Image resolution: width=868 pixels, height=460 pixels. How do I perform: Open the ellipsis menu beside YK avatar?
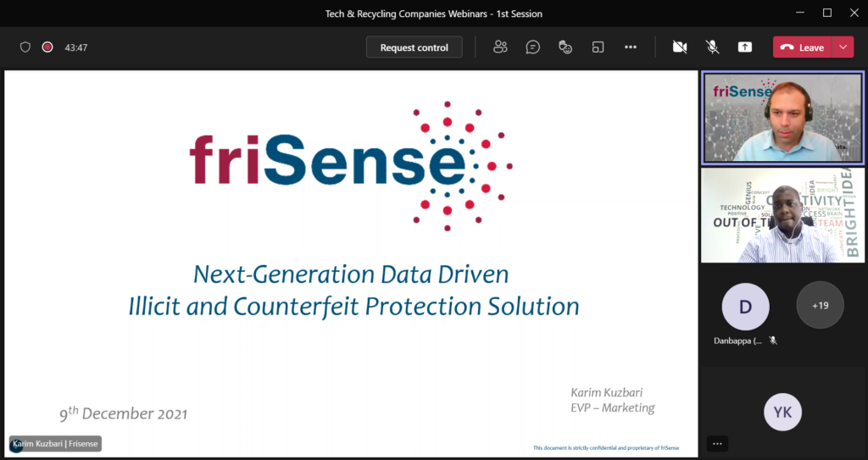717,443
